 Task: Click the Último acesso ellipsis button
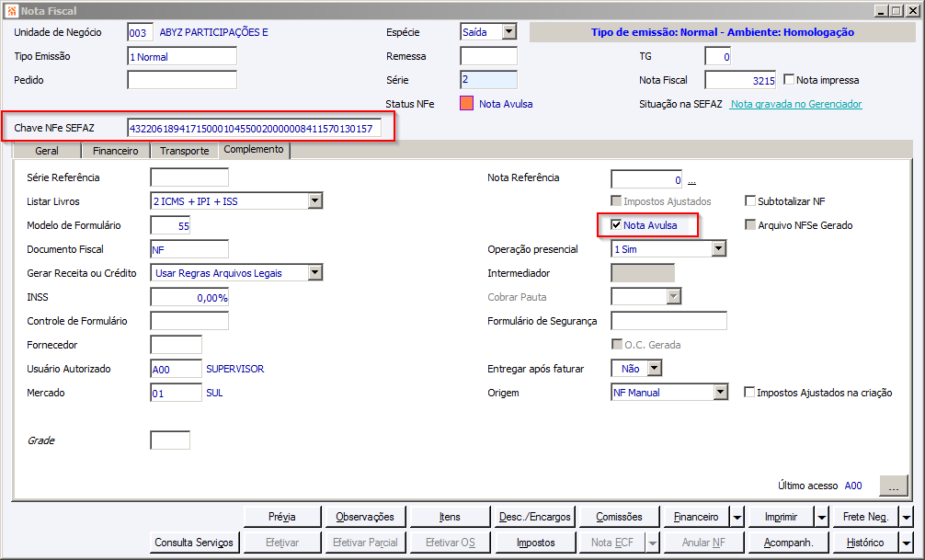894,486
